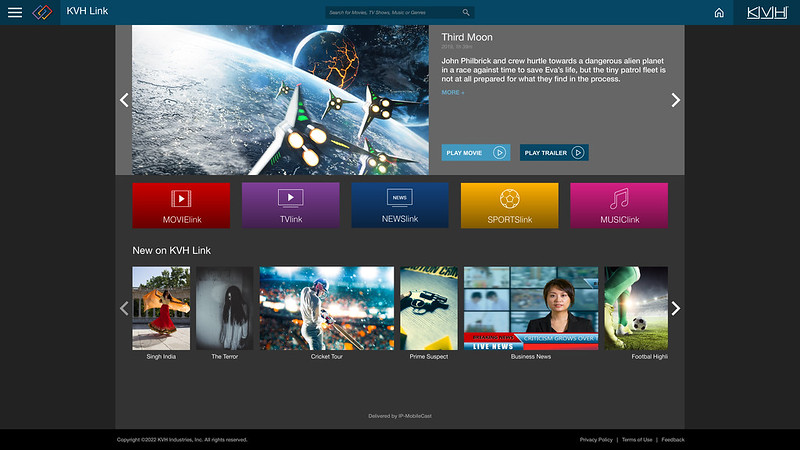Screen dimensions: 800x450
Task: Open the hamburger menu
Action: [15, 12]
